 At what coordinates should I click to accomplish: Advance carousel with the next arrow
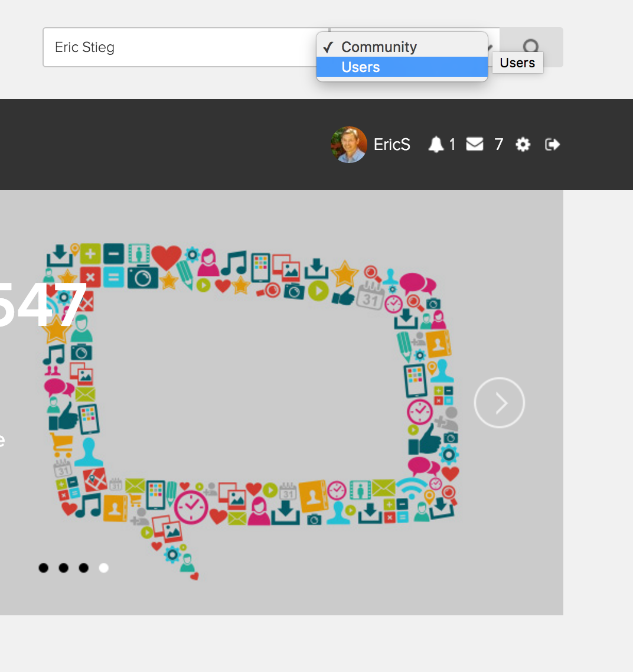pyautogui.click(x=500, y=403)
